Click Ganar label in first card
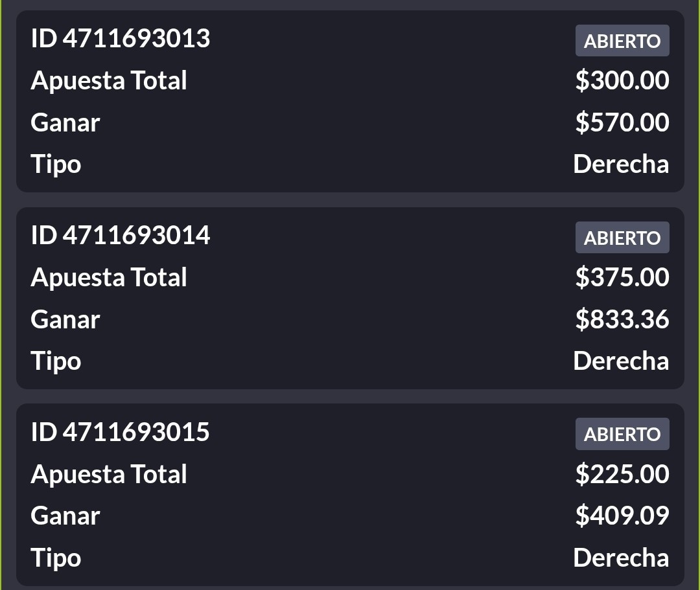 (x=65, y=122)
